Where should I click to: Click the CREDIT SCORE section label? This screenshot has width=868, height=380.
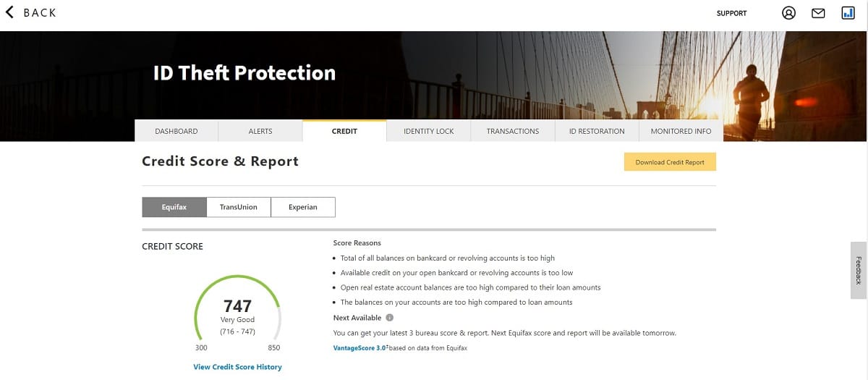click(172, 247)
